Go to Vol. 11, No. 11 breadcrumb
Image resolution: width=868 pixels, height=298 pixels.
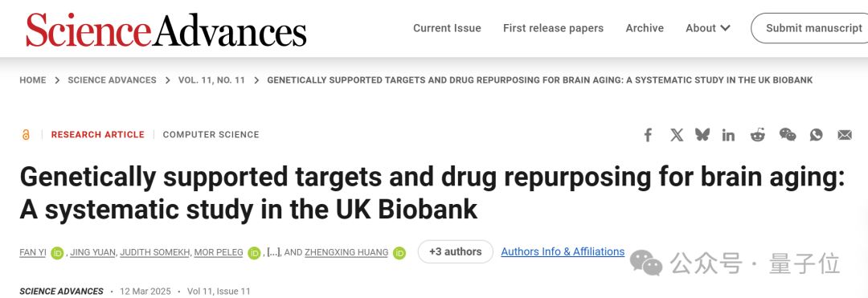coord(211,80)
